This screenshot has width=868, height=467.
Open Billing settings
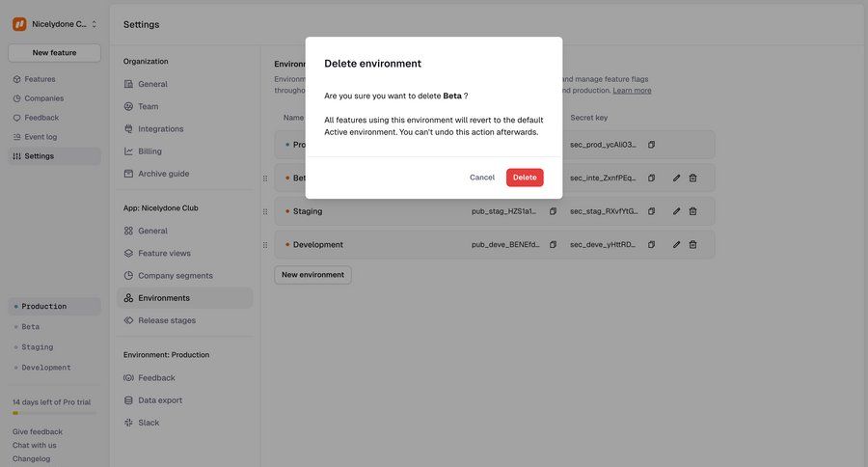pyautogui.click(x=185, y=151)
